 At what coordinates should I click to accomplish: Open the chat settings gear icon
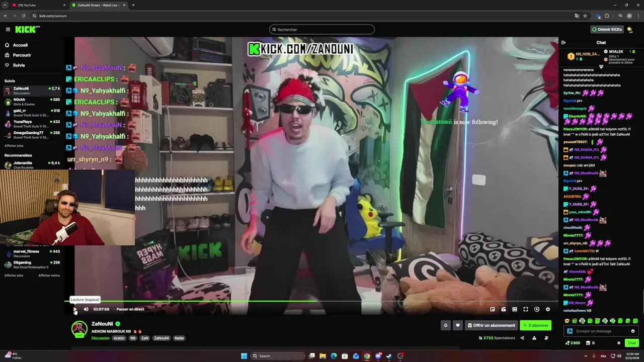[619, 343]
